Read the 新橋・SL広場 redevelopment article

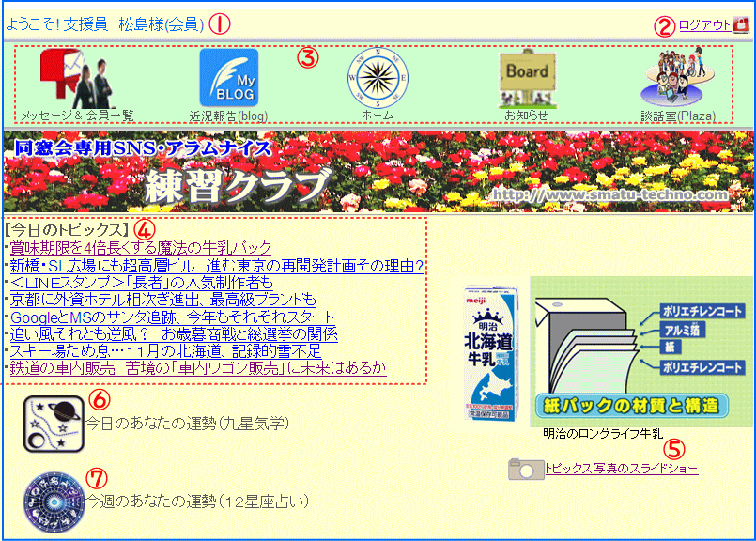[x=217, y=267]
